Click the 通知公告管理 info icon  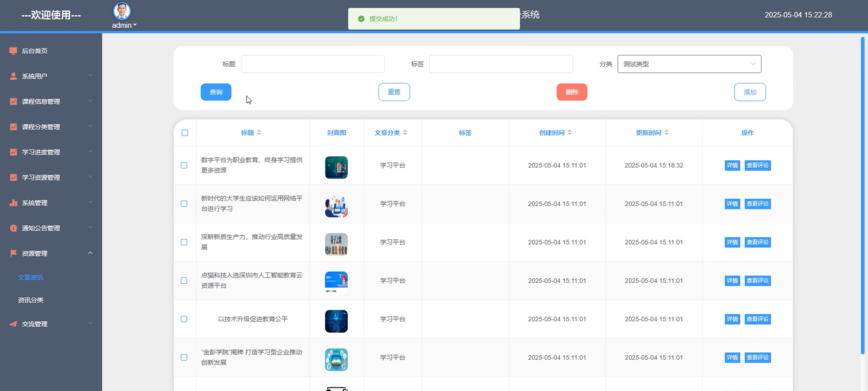[13, 228]
